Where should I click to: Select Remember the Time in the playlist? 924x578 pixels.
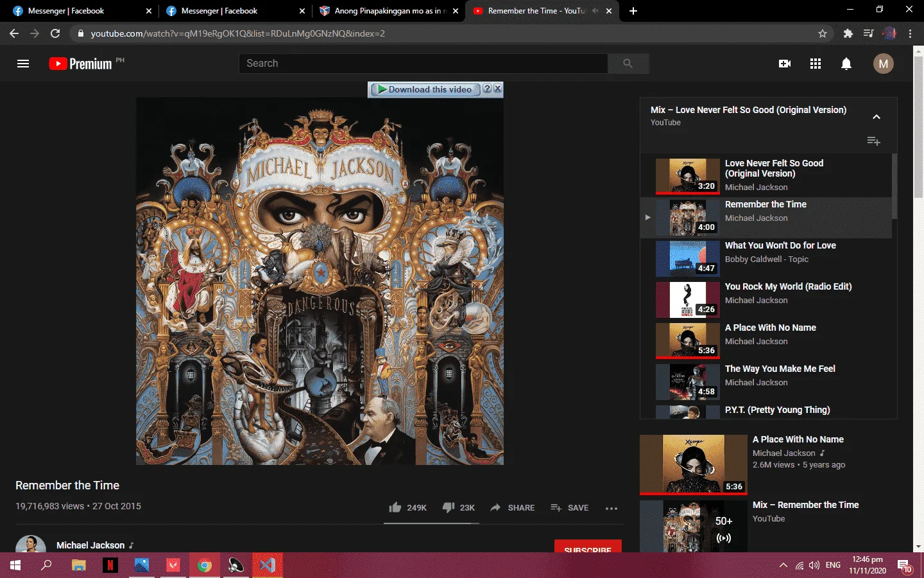766,217
